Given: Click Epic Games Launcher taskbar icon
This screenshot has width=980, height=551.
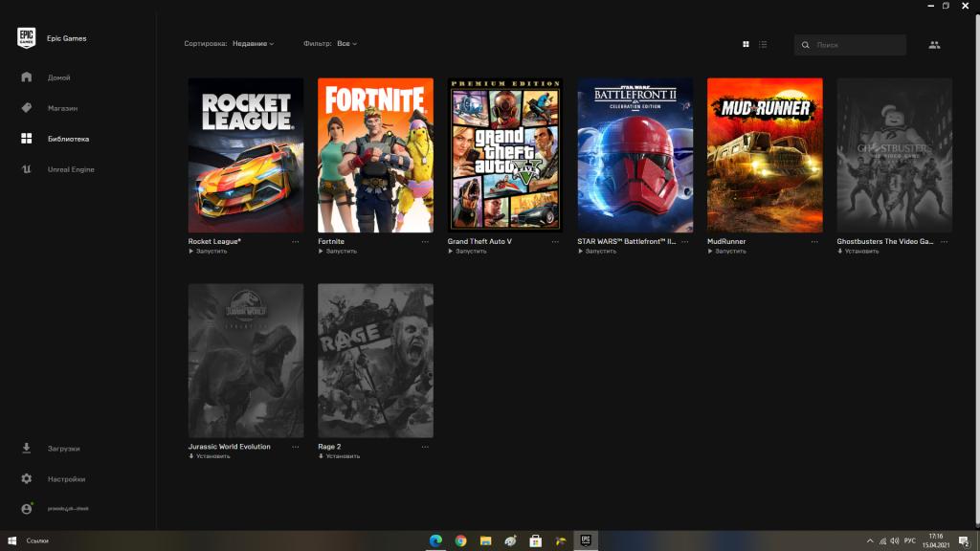Looking at the screenshot, I should click(586, 540).
